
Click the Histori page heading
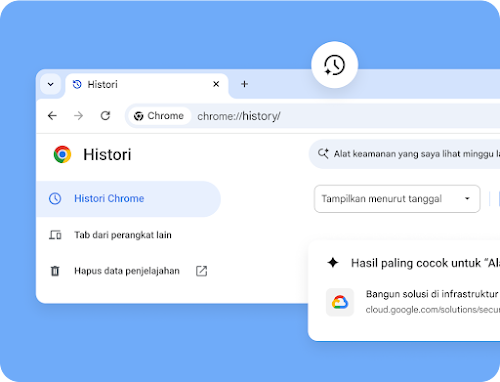(x=107, y=155)
